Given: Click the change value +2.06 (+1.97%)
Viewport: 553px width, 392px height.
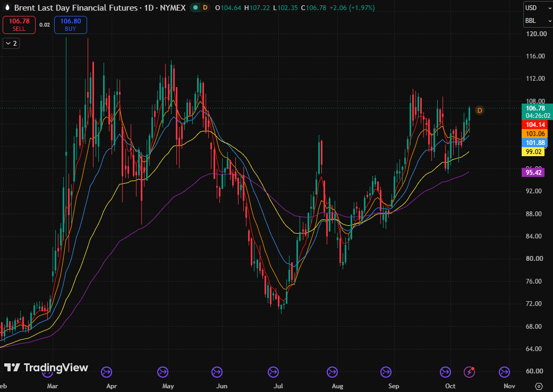Looking at the screenshot, I should (352, 8).
